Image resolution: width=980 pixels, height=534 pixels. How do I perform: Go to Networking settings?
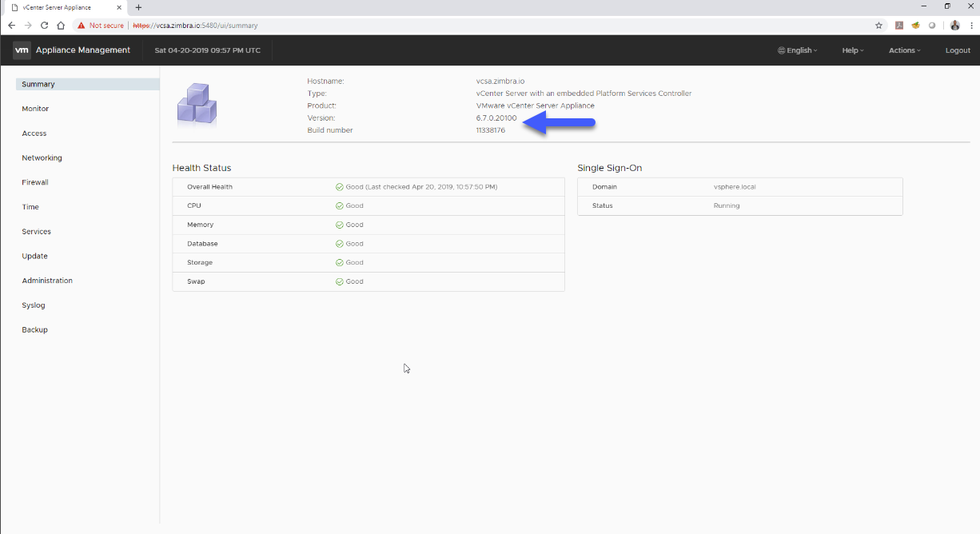click(42, 158)
